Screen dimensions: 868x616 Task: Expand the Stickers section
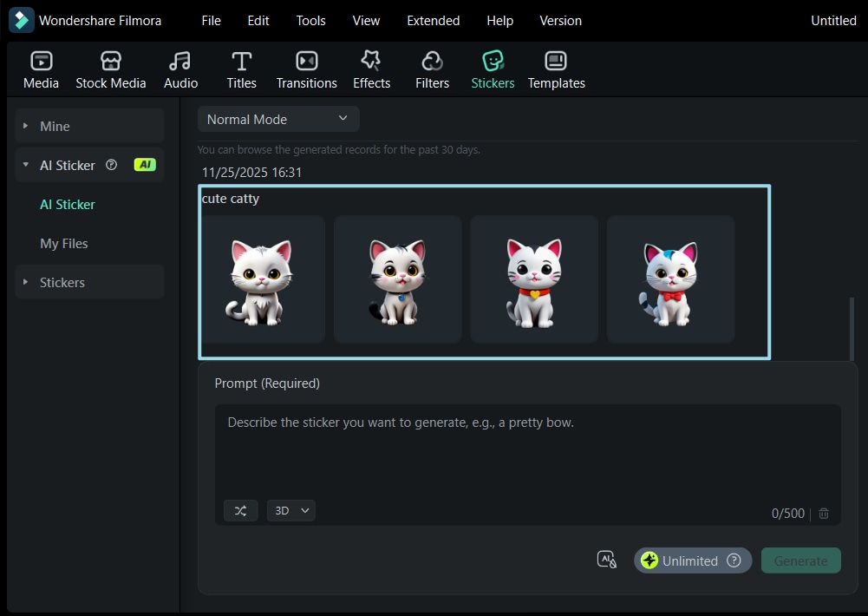[26, 282]
